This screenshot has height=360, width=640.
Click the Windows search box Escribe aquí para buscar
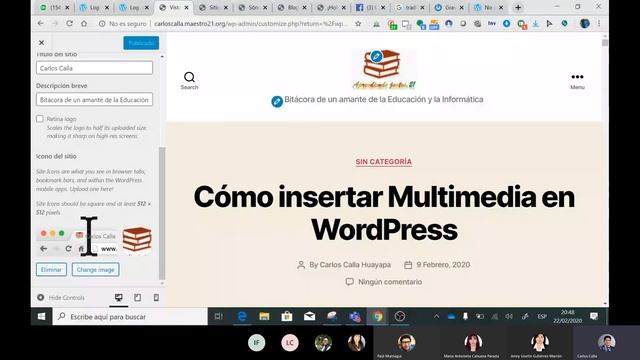click(130, 316)
